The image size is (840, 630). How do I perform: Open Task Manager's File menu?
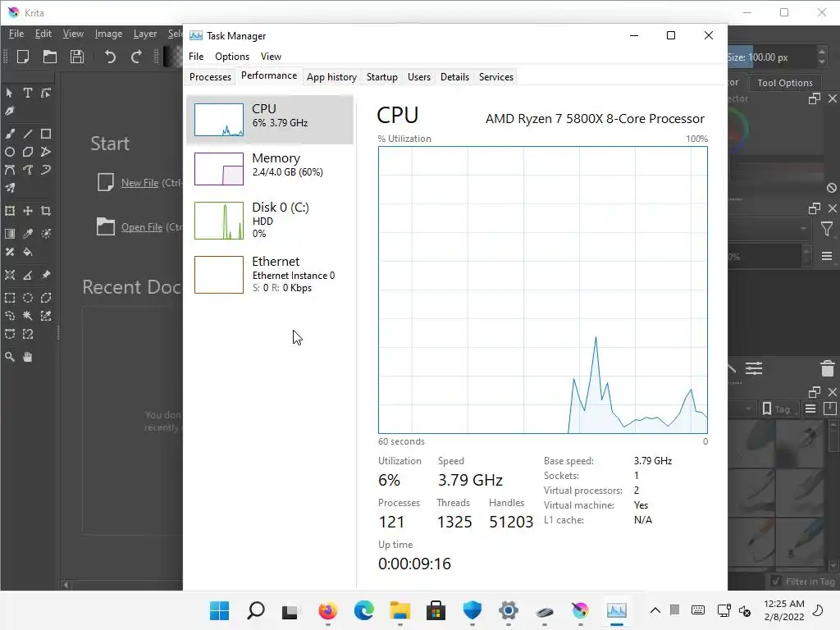[196, 57]
